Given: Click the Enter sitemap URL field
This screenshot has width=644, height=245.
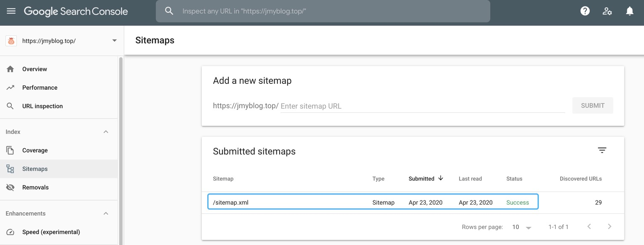Looking at the screenshot, I should pos(422,106).
